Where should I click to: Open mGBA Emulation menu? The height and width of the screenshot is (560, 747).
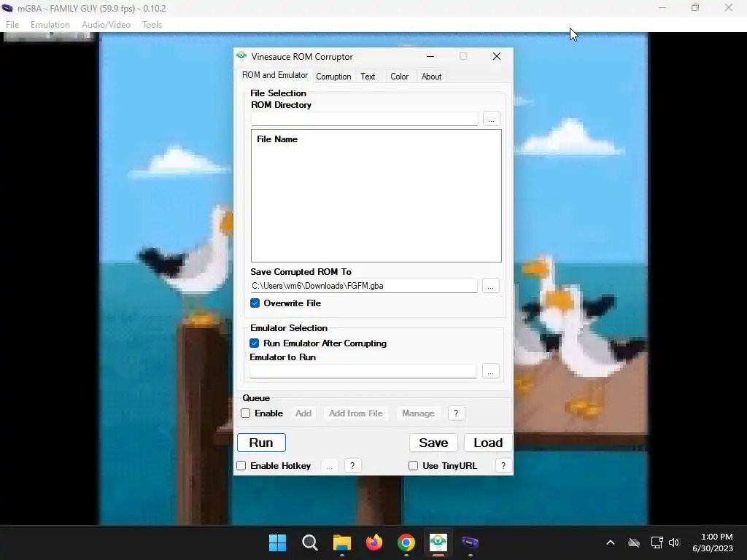click(x=50, y=25)
